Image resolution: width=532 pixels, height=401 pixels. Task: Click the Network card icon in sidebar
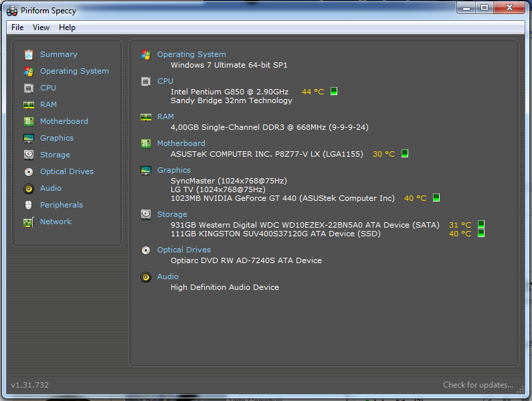pos(29,222)
